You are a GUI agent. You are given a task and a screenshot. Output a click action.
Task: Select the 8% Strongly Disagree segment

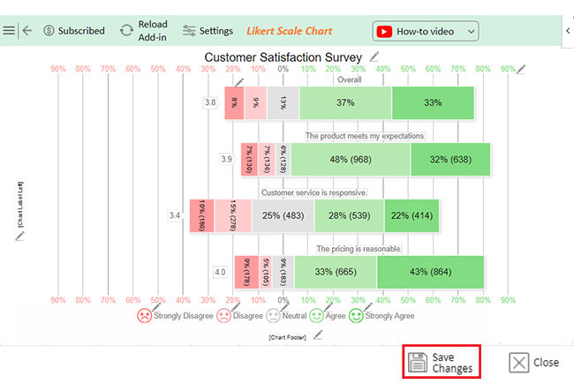(234, 102)
